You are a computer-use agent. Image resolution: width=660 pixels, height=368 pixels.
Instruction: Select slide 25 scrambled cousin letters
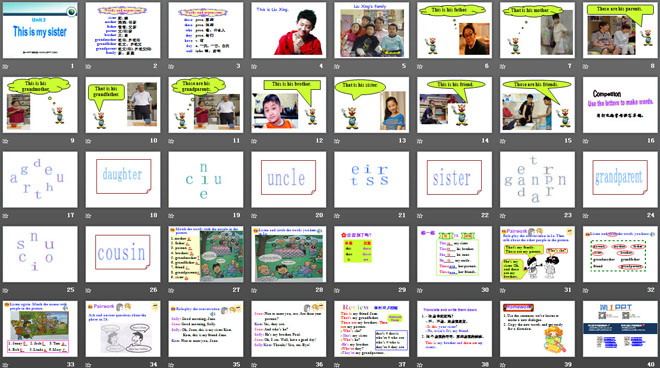[40, 254]
